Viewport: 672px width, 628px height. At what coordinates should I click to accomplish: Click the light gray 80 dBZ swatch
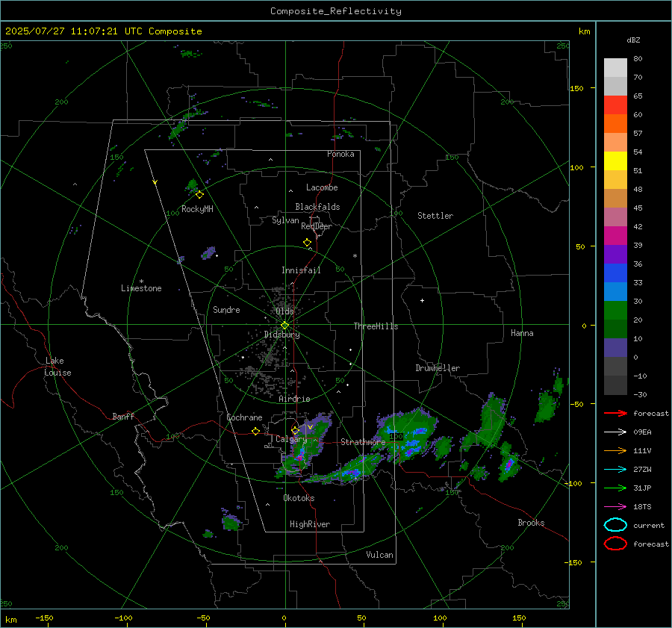coord(615,67)
